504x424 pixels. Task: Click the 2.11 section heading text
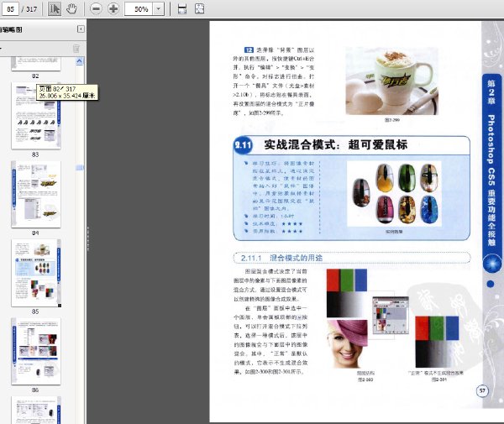pyautogui.click(x=336, y=145)
